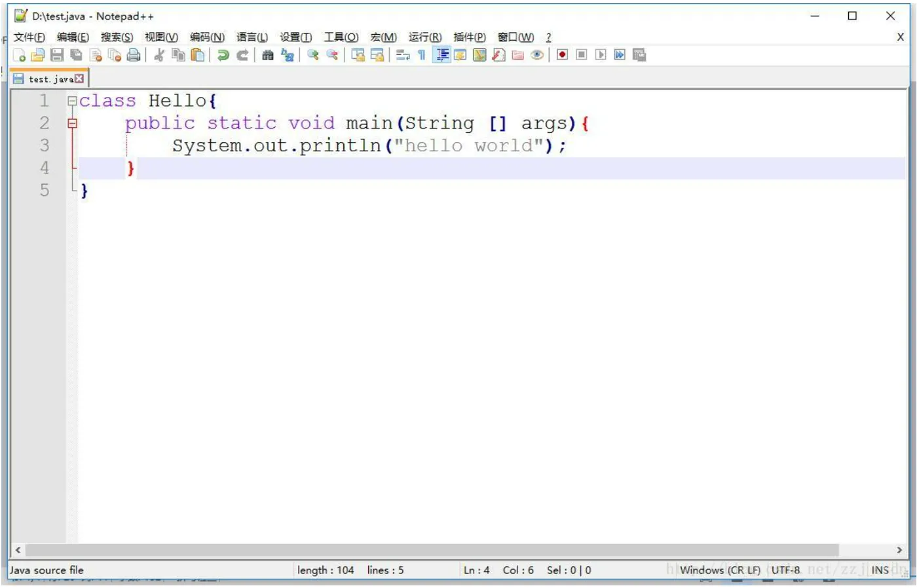Click line number 5 in margin

click(x=45, y=191)
